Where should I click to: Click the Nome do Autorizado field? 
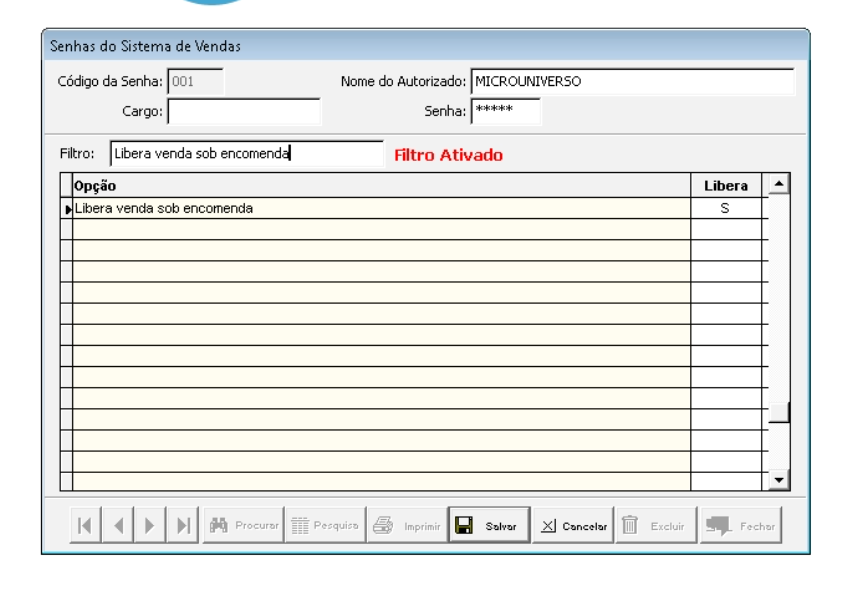click(x=632, y=82)
